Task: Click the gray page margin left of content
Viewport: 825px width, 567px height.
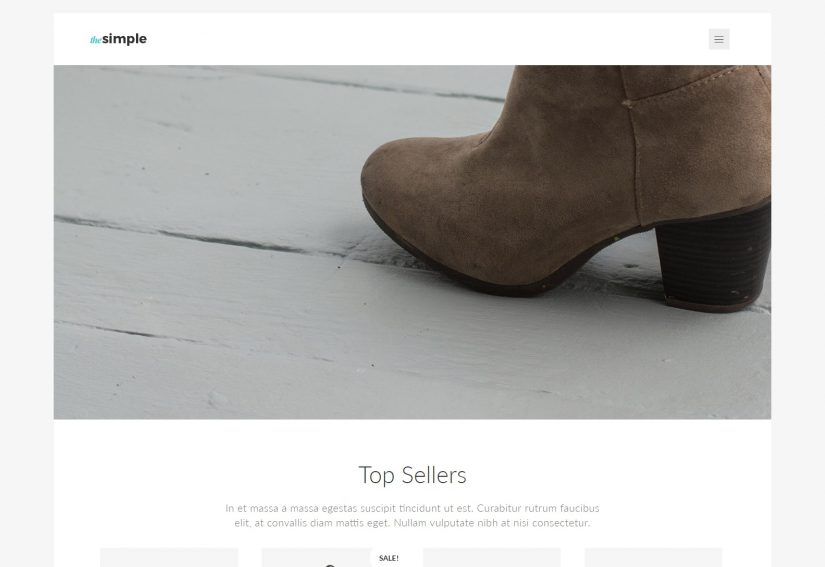Action: (26, 284)
